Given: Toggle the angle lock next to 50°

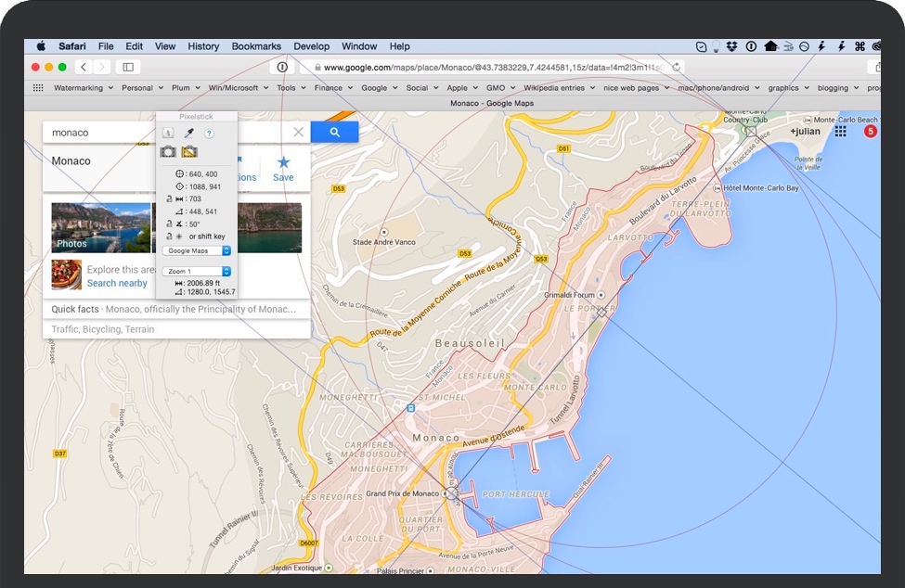Looking at the screenshot, I should click(x=168, y=224).
